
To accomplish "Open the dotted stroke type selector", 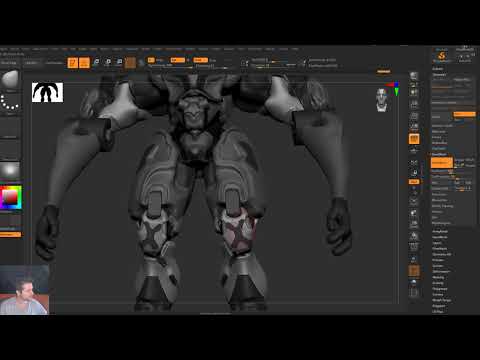I will coord(10,103).
